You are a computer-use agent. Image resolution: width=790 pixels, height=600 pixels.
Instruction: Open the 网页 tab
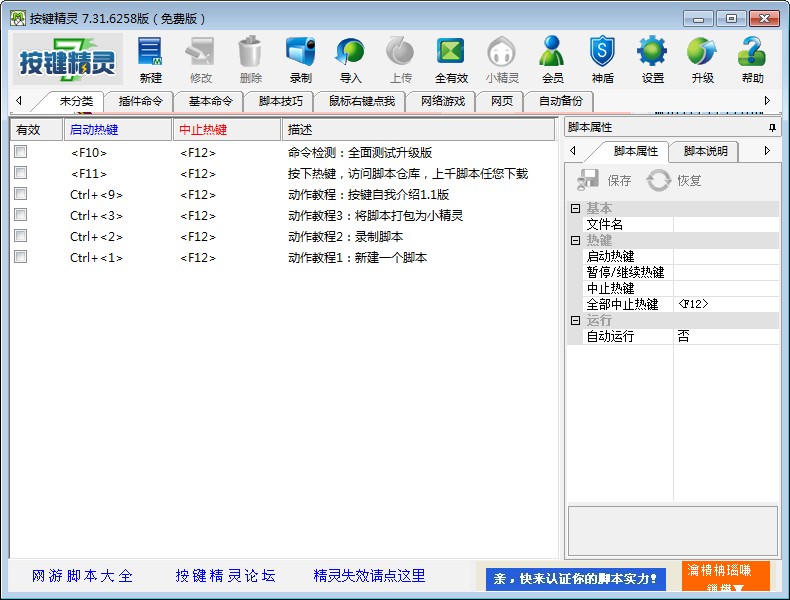coord(502,101)
